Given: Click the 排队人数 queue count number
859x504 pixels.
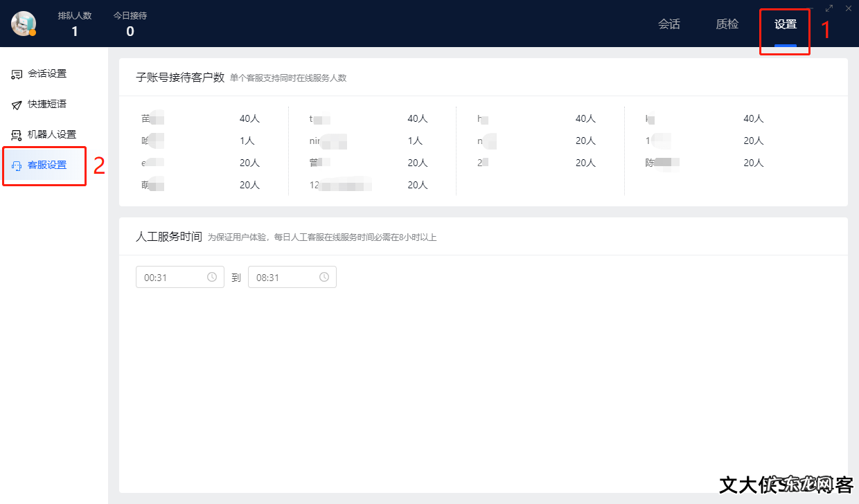Looking at the screenshot, I should pyautogui.click(x=74, y=30).
